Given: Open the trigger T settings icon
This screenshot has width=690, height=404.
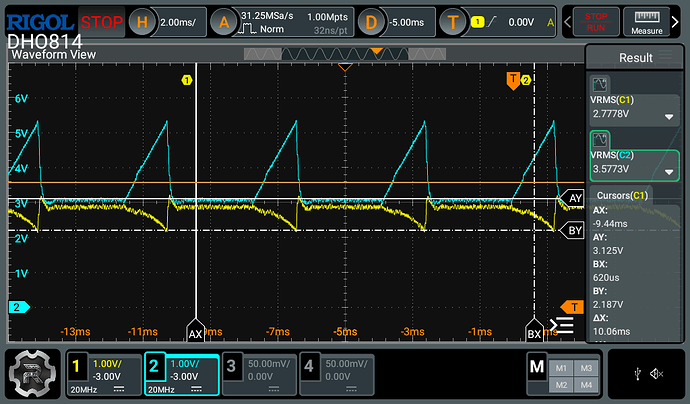Looking at the screenshot, I should [x=455, y=21].
